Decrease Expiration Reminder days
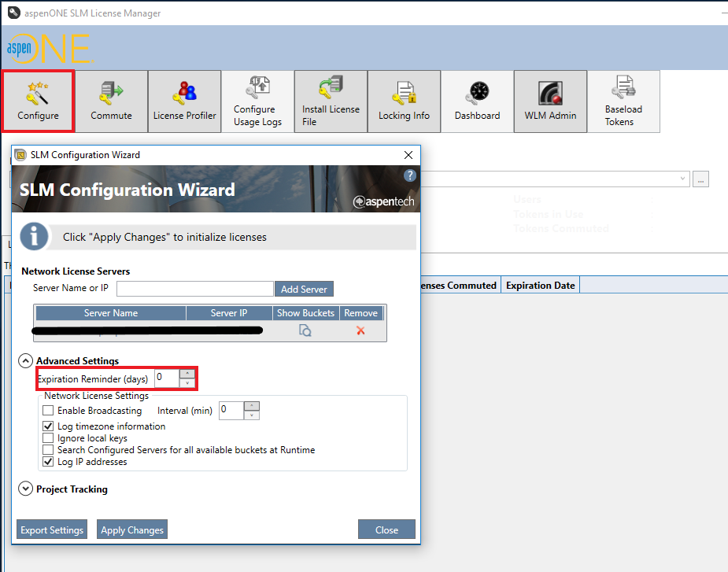 pyautogui.click(x=187, y=383)
